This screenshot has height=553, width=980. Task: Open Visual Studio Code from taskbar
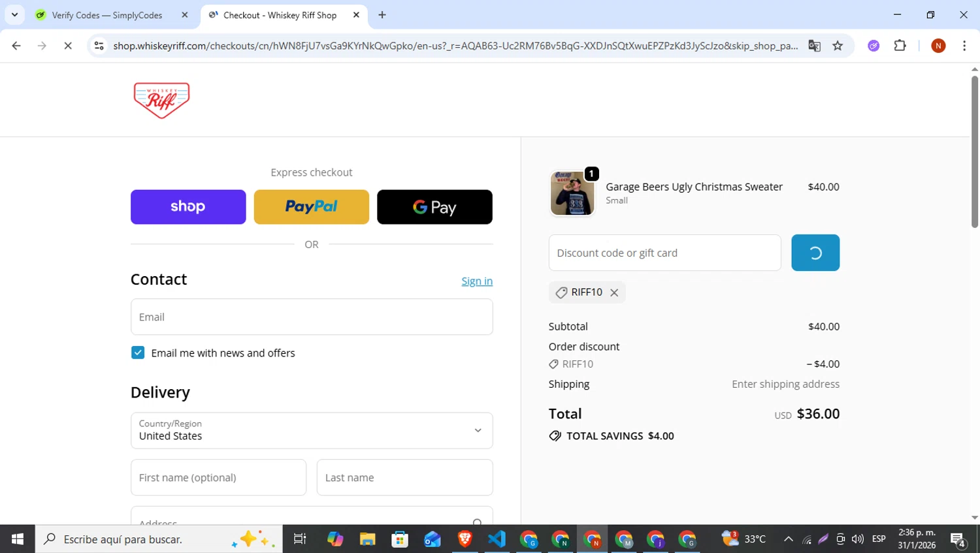point(497,539)
